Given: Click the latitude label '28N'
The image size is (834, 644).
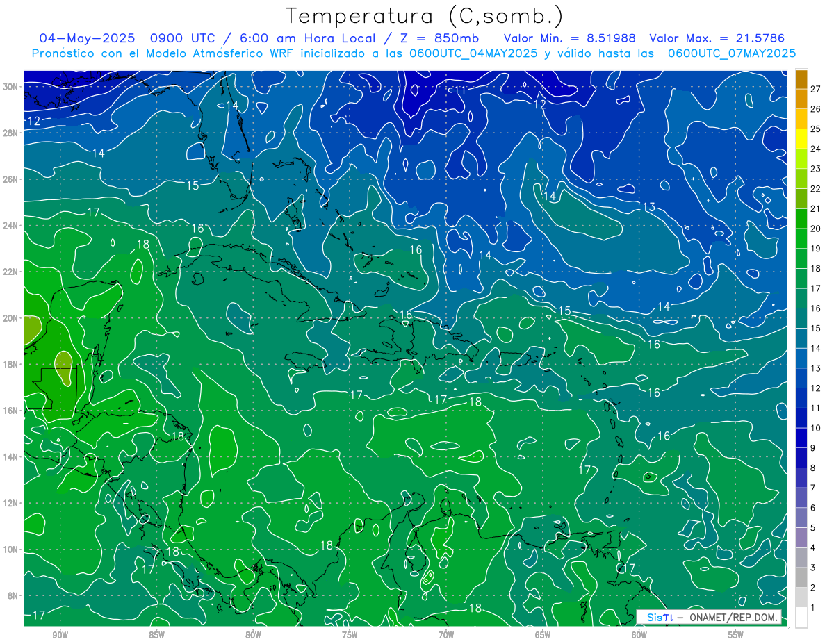Looking at the screenshot, I should tap(11, 133).
